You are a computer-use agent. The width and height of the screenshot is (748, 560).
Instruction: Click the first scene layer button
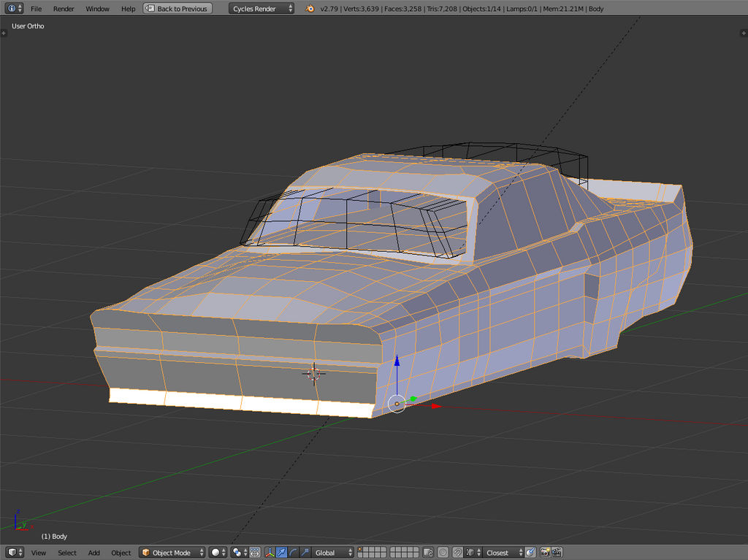pyautogui.click(x=361, y=550)
